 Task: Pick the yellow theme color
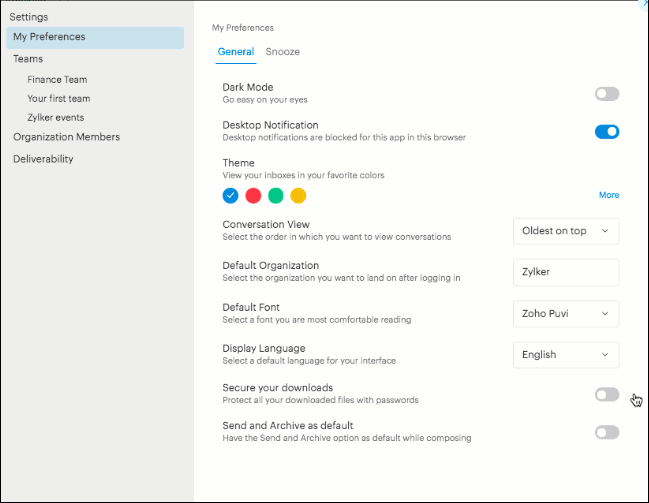298,195
